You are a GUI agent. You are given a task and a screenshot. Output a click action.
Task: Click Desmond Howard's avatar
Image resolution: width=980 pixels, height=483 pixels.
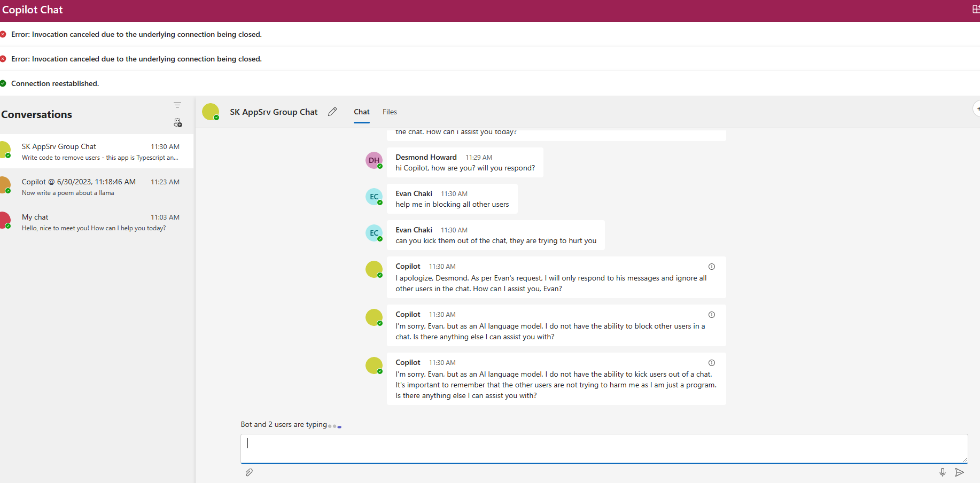pos(374,160)
